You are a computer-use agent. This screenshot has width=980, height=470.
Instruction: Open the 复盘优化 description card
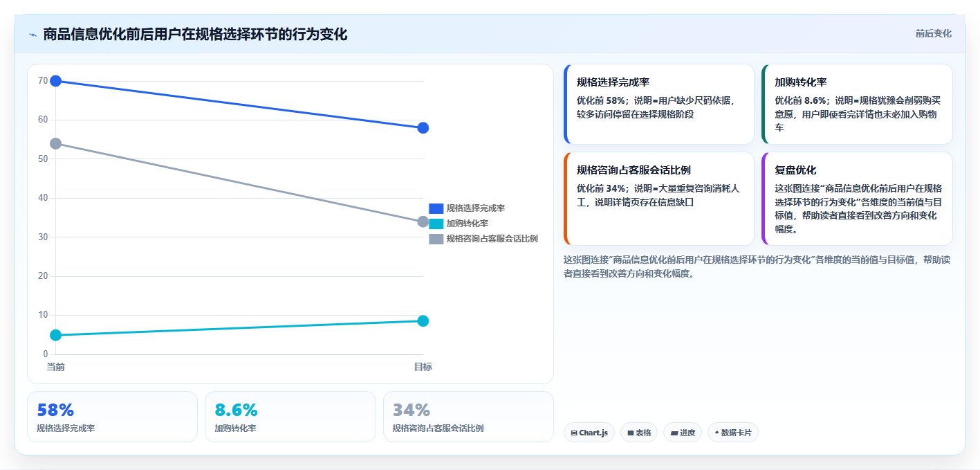click(x=857, y=199)
